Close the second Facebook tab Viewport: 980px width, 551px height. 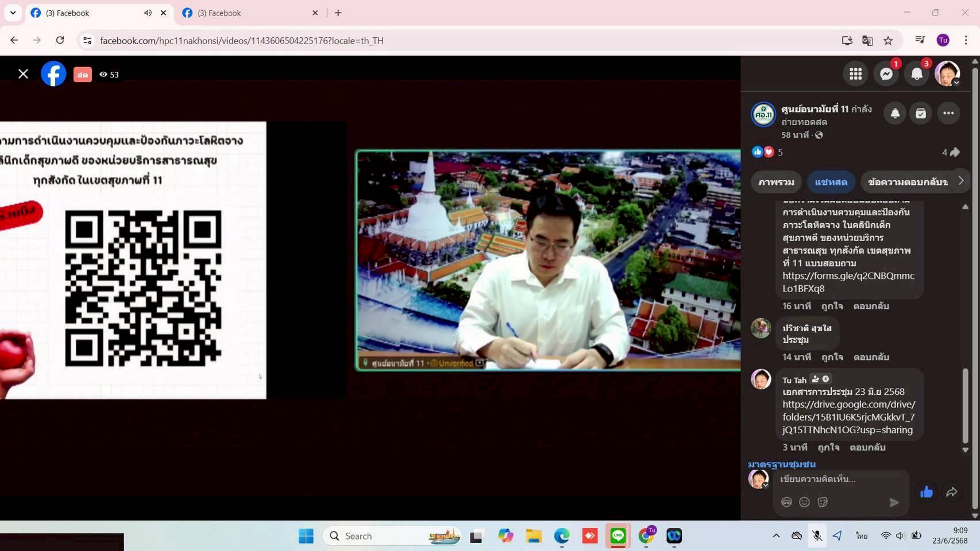point(315,13)
